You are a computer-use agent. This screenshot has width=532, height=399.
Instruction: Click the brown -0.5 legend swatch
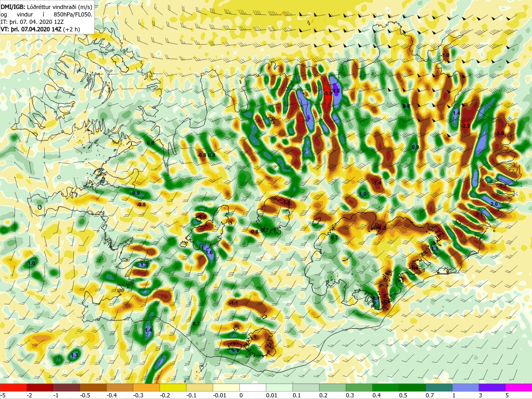[x=93, y=388]
